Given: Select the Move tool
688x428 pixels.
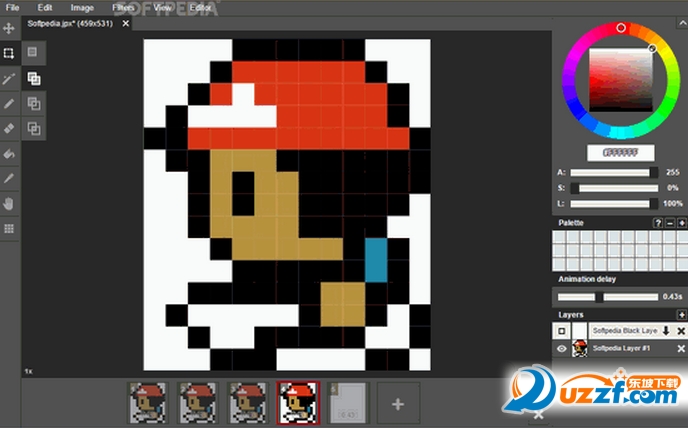Looking at the screenshot, I should [9, 29].
